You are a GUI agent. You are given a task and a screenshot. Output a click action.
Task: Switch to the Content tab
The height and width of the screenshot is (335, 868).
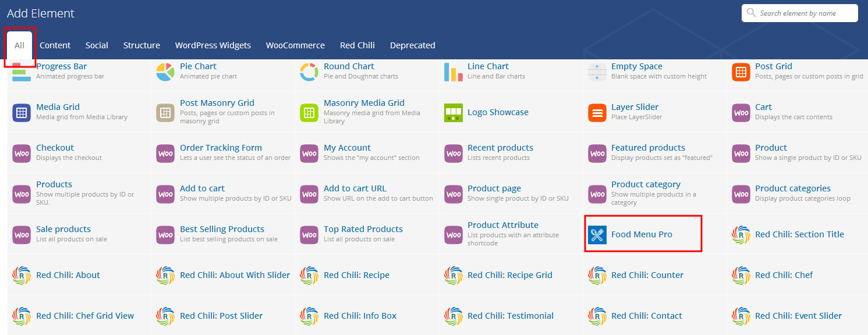55,45
